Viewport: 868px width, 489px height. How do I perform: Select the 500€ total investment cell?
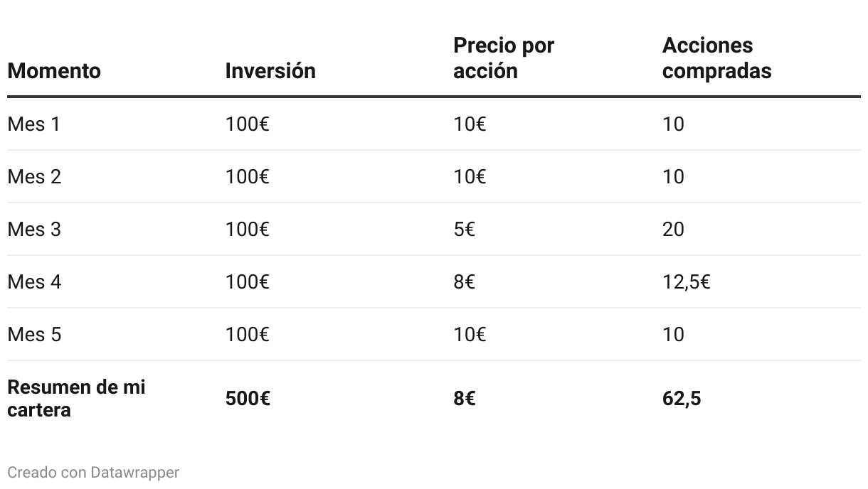[x=248, y=399]
